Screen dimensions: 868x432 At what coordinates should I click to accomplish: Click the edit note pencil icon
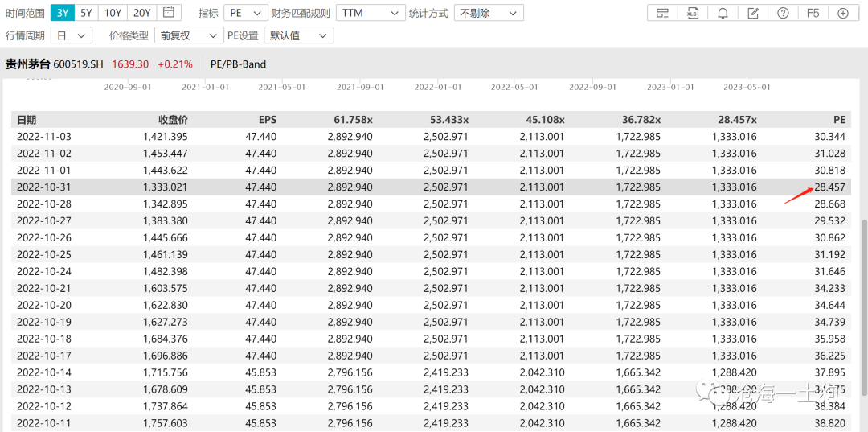753,14
